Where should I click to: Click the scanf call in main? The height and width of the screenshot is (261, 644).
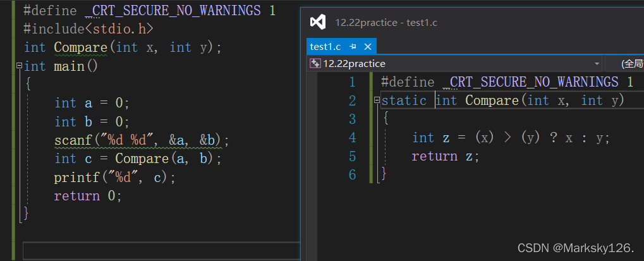(142, 140)
